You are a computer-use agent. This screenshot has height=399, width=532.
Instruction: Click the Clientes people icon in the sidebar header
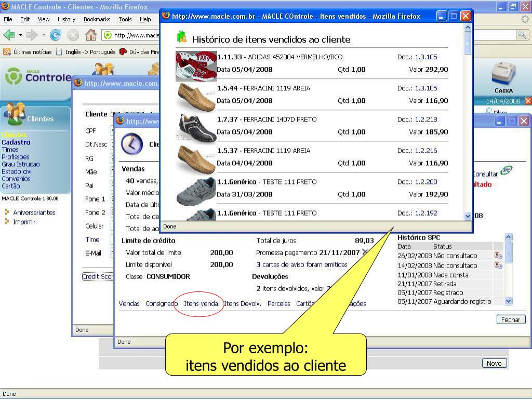(x=14, y=114)
